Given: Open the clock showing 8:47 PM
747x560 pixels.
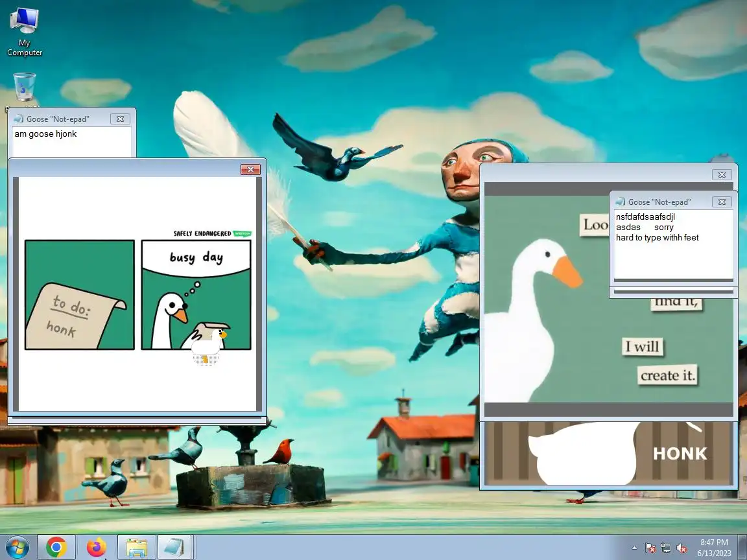Looking at the screenshot, I should [x=714, y=548].
